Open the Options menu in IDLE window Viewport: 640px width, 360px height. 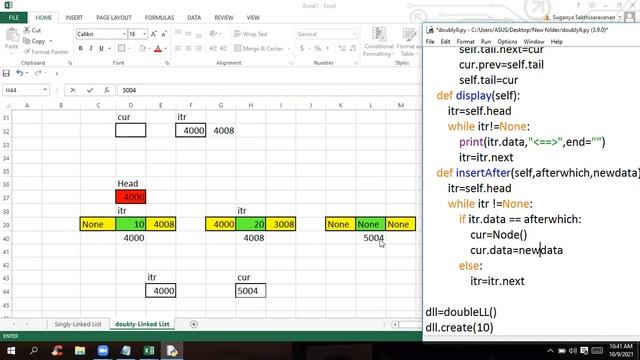(x=507, y=42)
